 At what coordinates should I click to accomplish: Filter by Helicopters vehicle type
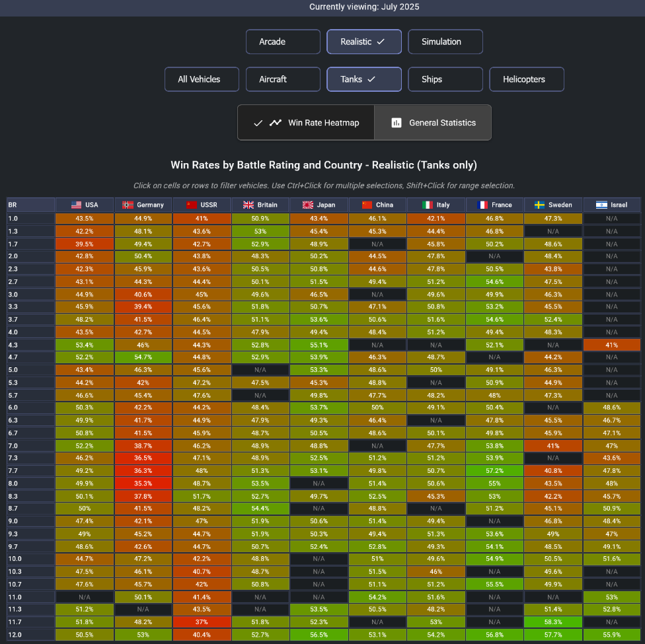pos(527,79)
